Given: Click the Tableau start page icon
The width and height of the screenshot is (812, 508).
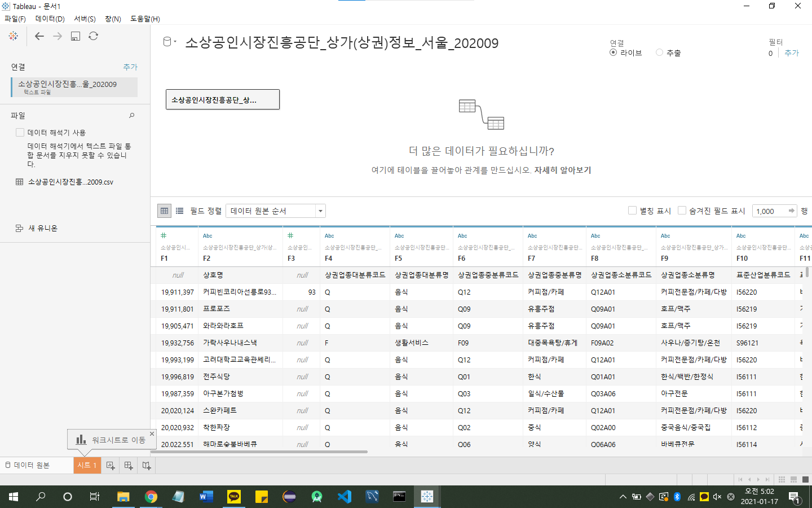Looking at the screenshot, I should point(14,36).
